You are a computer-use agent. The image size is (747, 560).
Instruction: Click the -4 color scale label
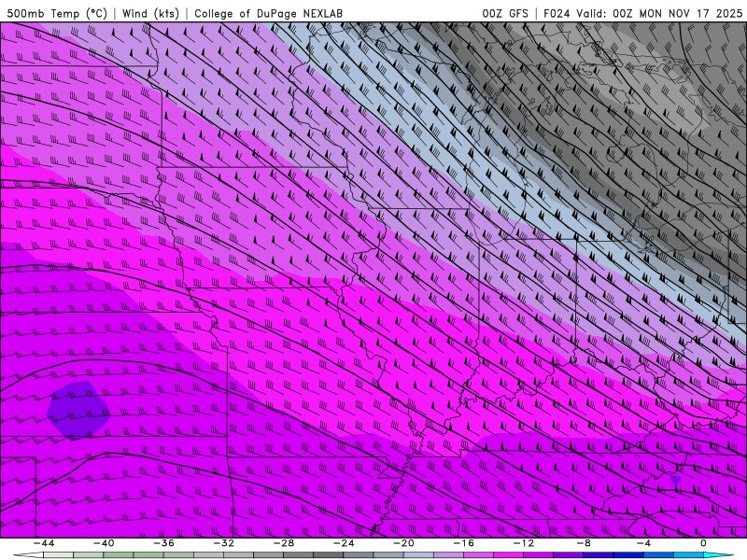[643, 543]
